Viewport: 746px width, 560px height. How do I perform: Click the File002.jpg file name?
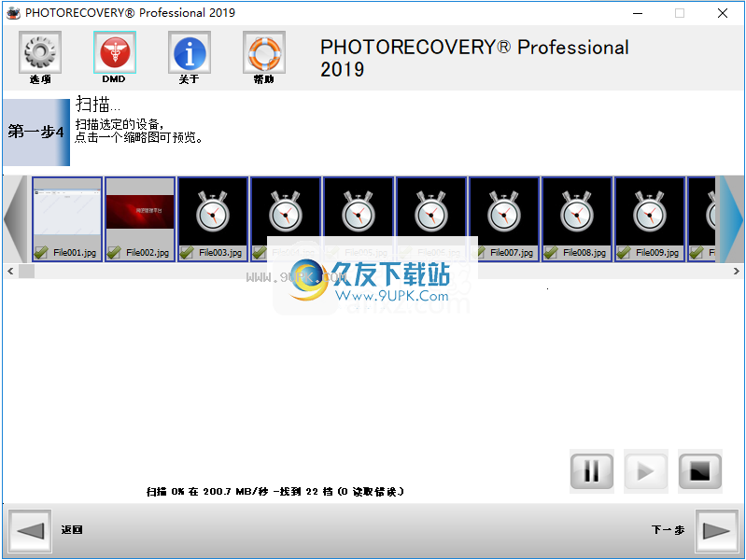(148, 253)
